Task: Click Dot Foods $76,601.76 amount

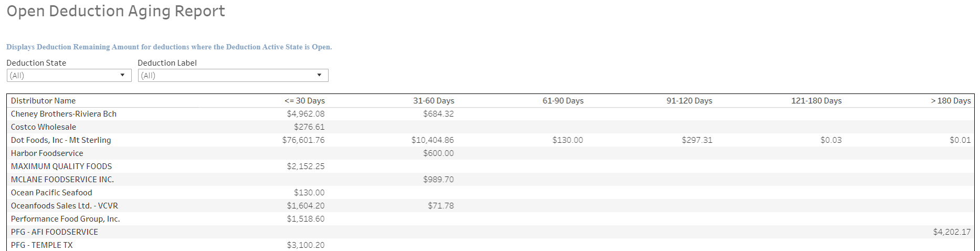Action: point(303,140)
